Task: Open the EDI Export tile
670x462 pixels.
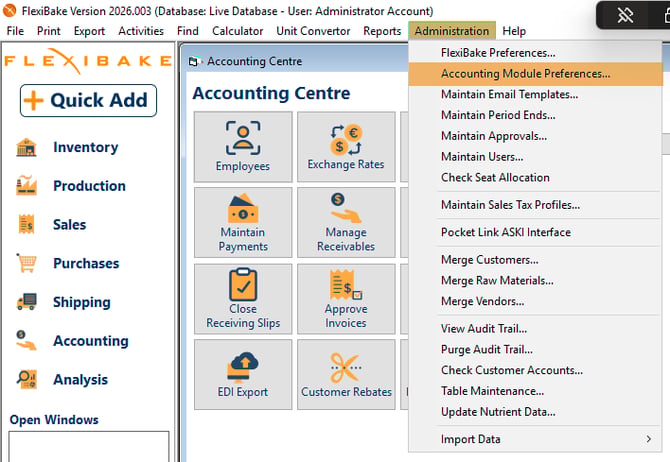Action: tap(243, 374)
